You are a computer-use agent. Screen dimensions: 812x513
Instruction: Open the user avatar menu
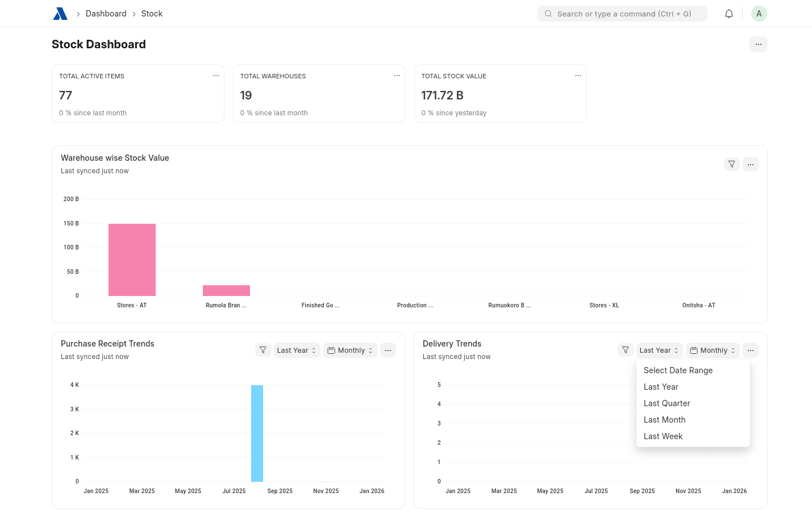point(759,13)
